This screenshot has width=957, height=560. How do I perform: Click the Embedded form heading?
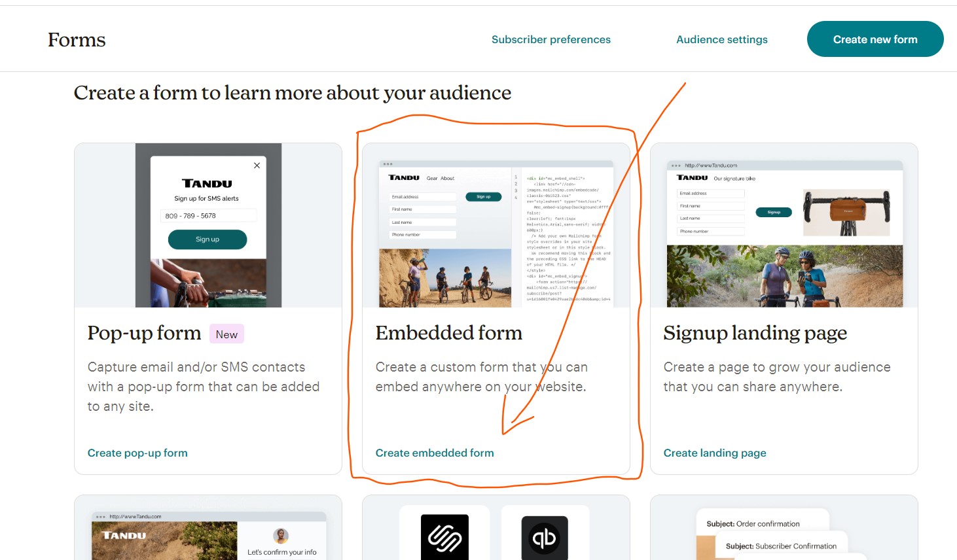pos(449,333)
